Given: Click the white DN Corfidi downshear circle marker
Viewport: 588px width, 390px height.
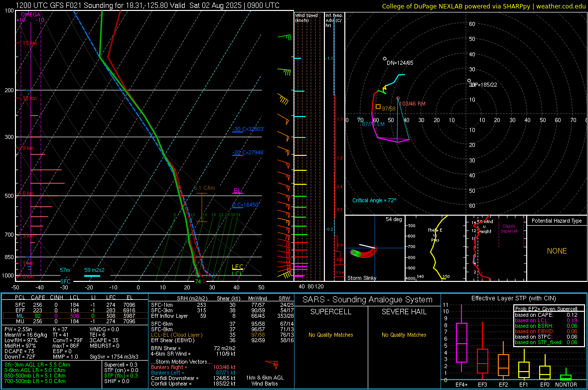Looking at the screenshot, I should (385, 59).
